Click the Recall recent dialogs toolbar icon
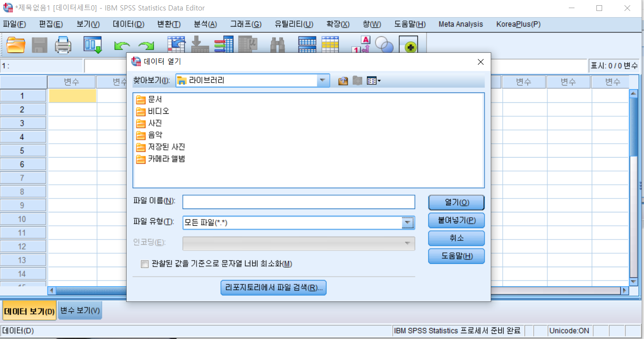This screenshot has width=644, height=339. pos(93,46)
